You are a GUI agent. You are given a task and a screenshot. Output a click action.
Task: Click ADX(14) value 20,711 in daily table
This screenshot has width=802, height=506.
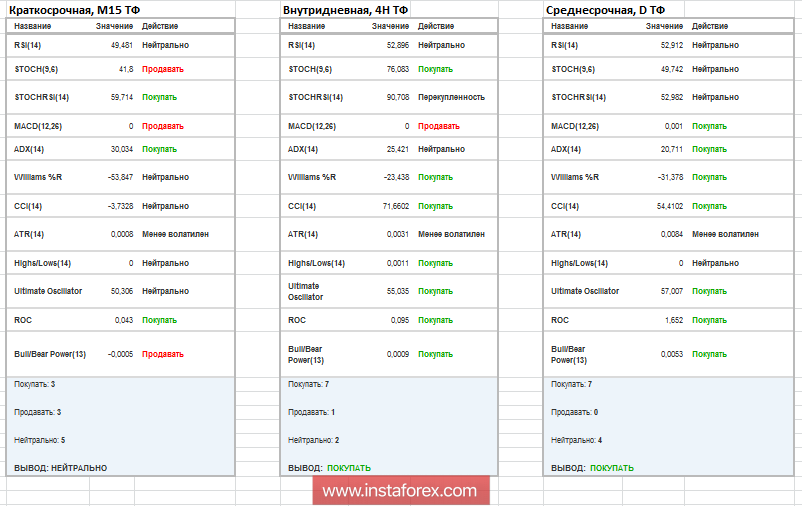[672, 149]
